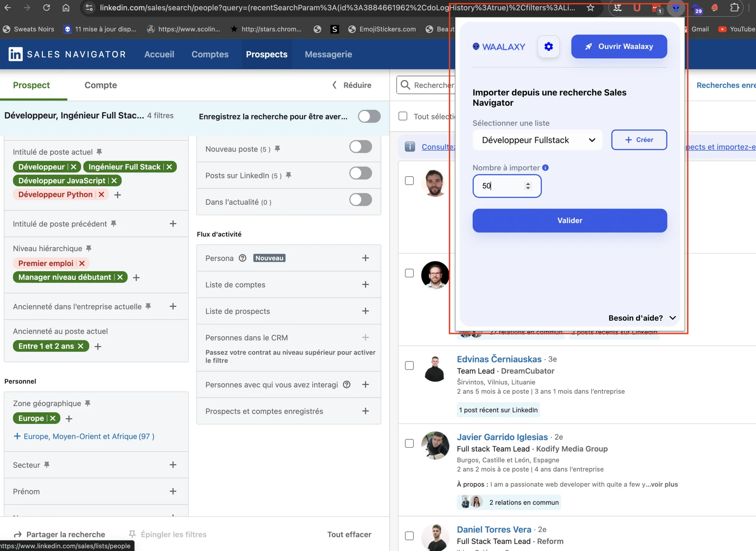Screen dimensions: 756x551
Task: Expand Besoin d'aide section
Action: tap(642, 318)
